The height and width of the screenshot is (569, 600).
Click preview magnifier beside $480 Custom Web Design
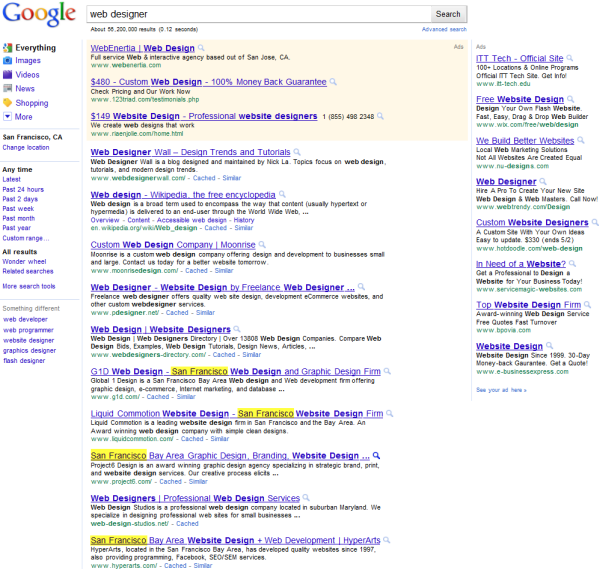click(x=333, y=82)
